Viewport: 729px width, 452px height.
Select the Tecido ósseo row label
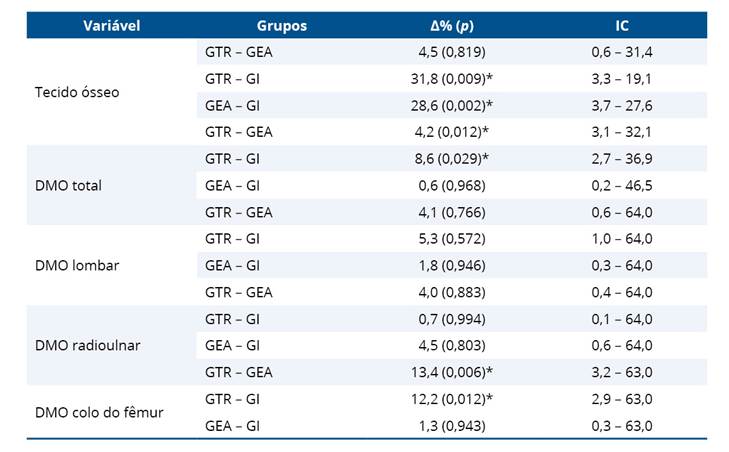point(75,91)
